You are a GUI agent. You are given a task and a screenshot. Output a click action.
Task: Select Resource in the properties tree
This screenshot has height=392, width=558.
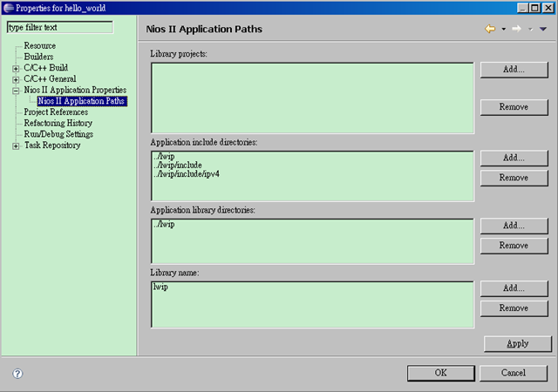(x=39, y=46)
